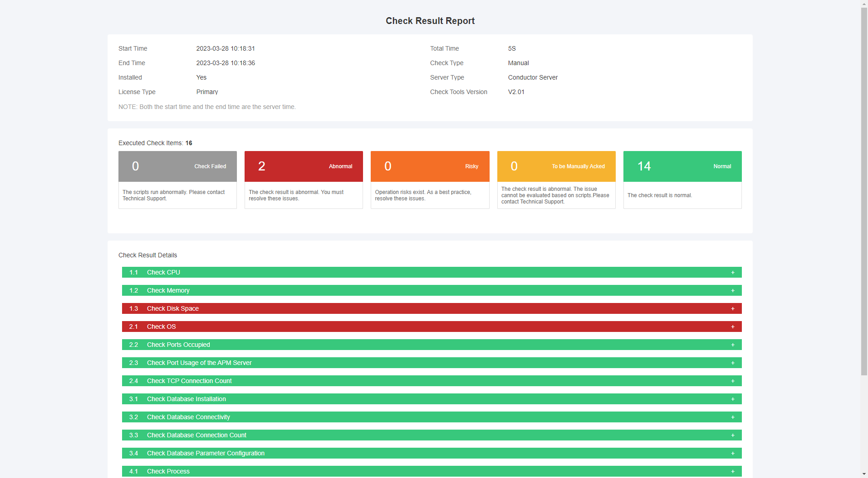Expand the 1.3 Check Disk Space plus sign
Image resolution: width=868 pixels, height=478 pixels.
click(x=733, y=308)
